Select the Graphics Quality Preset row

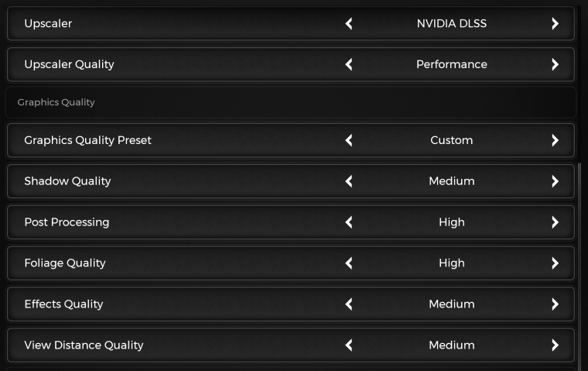pos(291,140)
